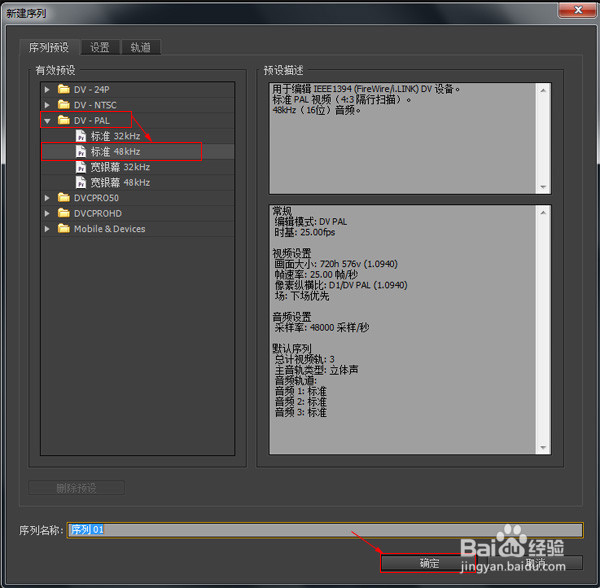Click the DV - 24P folder icon
The width and height of the screenshot is (600, 588).
64,89
